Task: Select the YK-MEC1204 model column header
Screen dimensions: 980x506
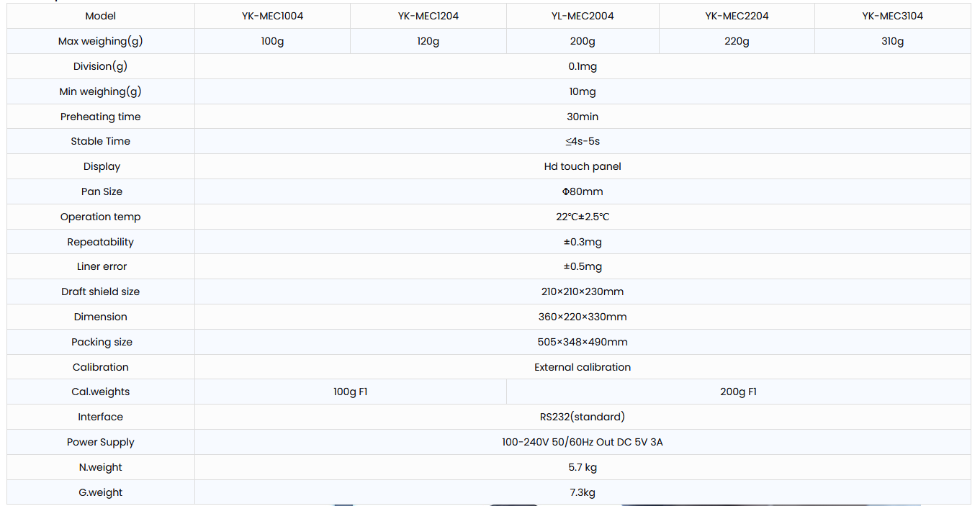Action: 428,16
